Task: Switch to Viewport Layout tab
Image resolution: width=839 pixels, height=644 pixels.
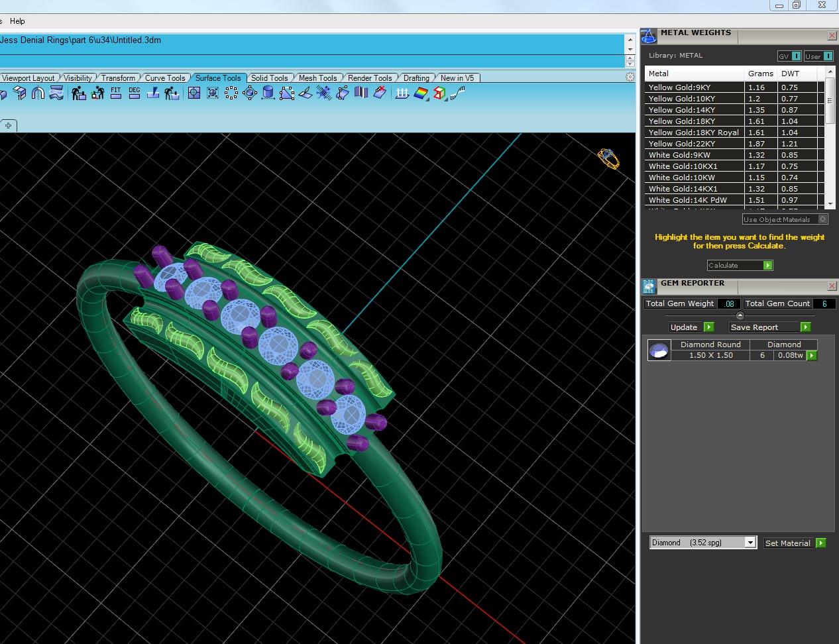Action: click(x=28, y=78)
